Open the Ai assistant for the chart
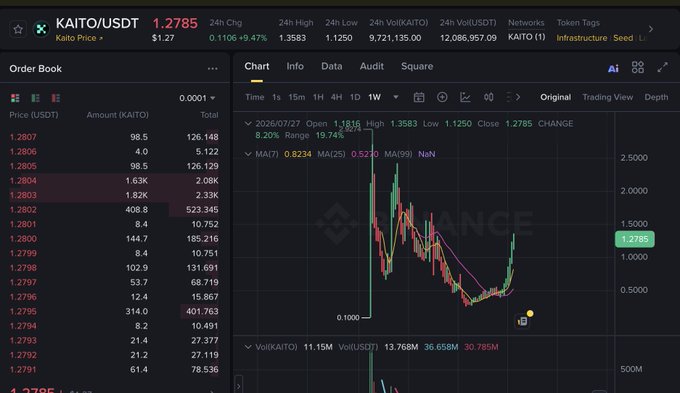 pyautogui.click(x=613, y=68)
